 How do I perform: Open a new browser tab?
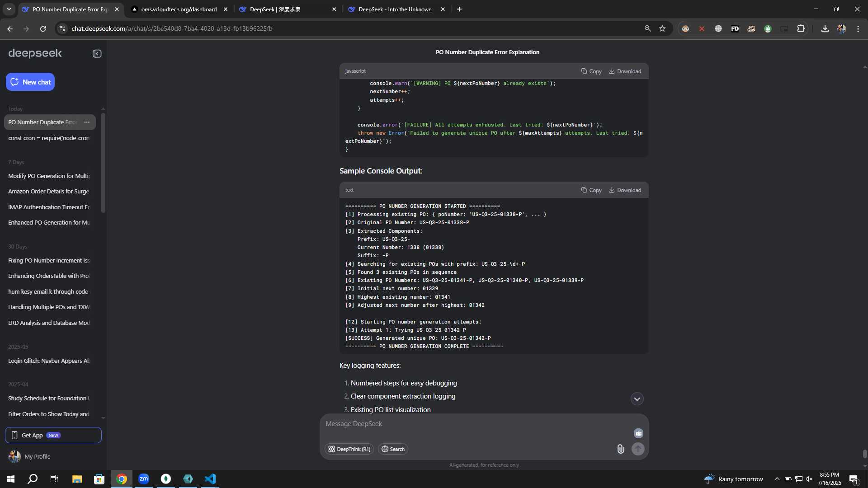tap(459, 9)
